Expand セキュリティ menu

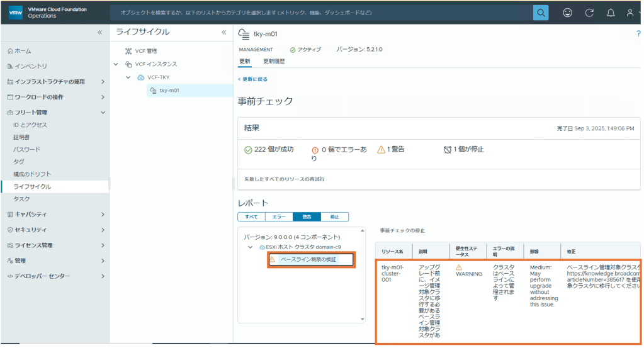(x=103, y=230)
